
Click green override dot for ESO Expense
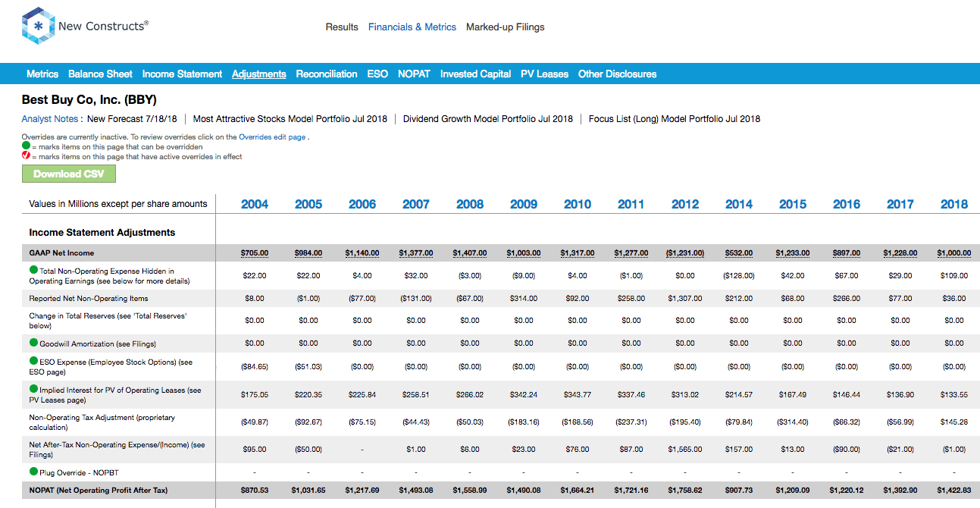click(x=33, y=362)
